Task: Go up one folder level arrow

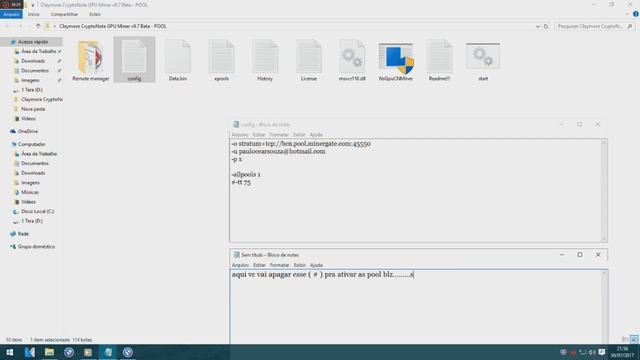Action: (38, 26)
